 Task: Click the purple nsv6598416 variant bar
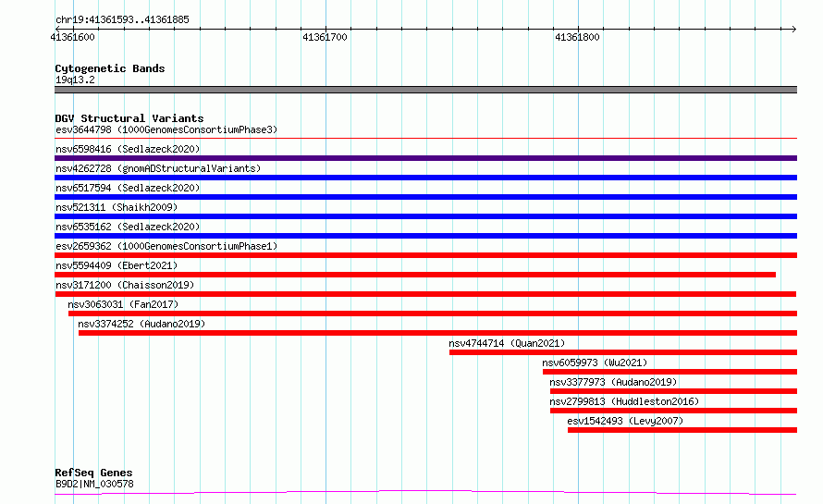click(x=425, y=158)
